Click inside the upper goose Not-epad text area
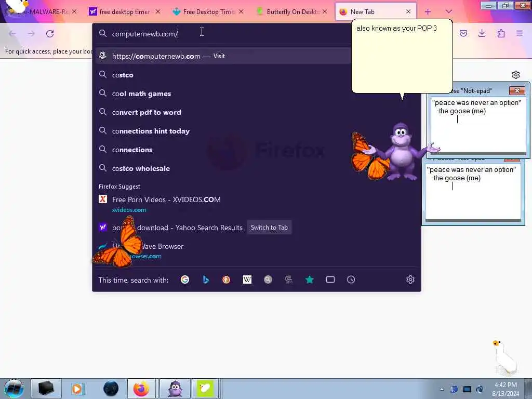 coord(478,125)
